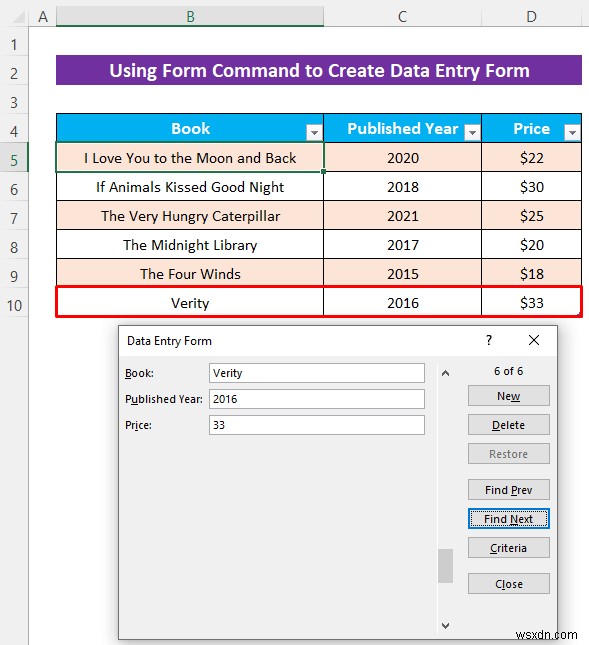Click the help question mark icon
The height and width of the screenshot is (645, 589).
tap(489, 340)
